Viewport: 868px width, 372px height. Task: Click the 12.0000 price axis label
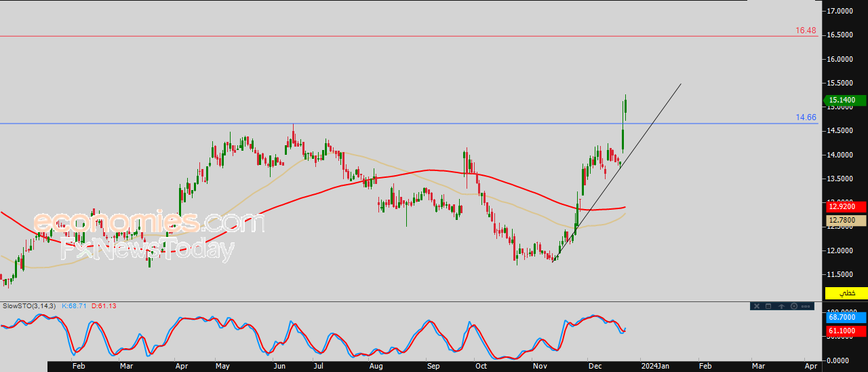(841, 250)
